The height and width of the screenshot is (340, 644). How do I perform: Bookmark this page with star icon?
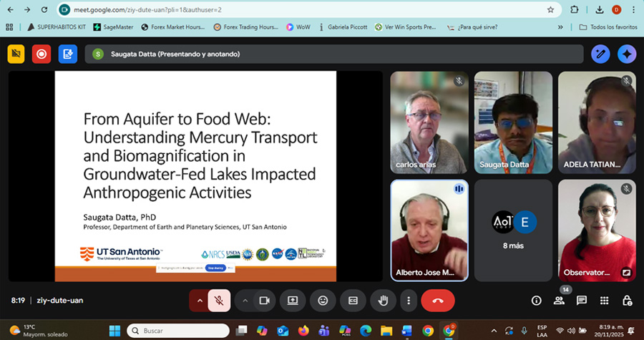pyautogui.click(x=550, y=10)
